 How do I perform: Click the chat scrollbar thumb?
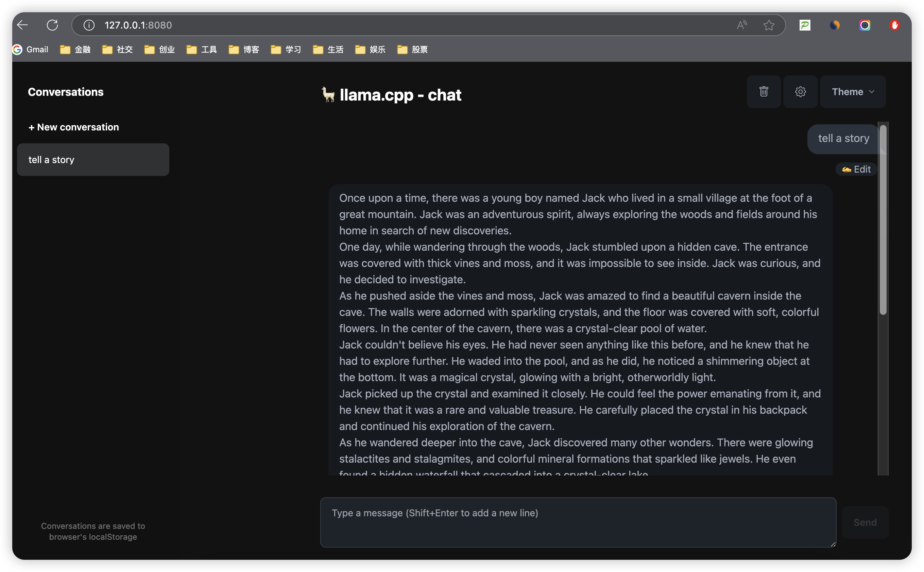(x=883, y=220)
